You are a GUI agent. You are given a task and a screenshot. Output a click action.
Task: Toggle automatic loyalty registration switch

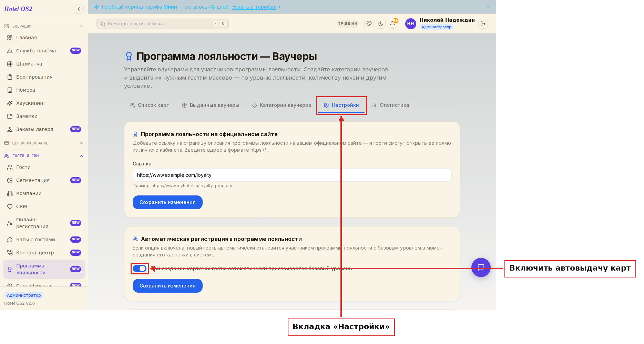coord(140,269)
